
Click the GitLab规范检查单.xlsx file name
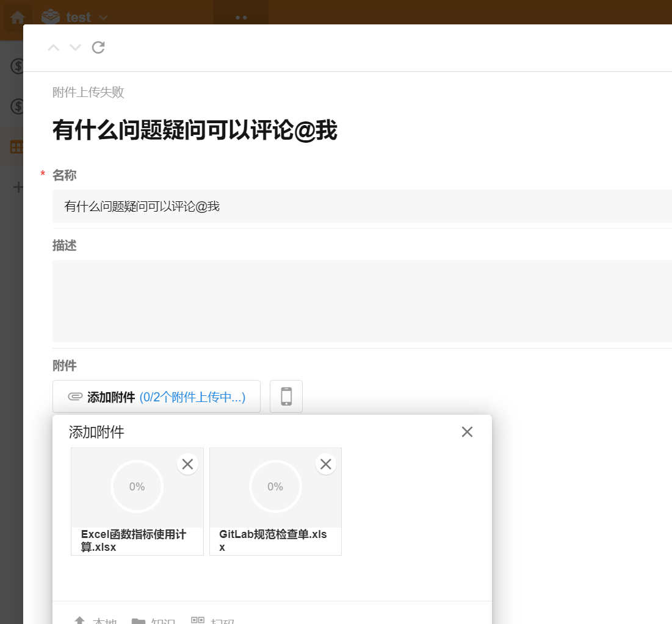coord(275,540)
